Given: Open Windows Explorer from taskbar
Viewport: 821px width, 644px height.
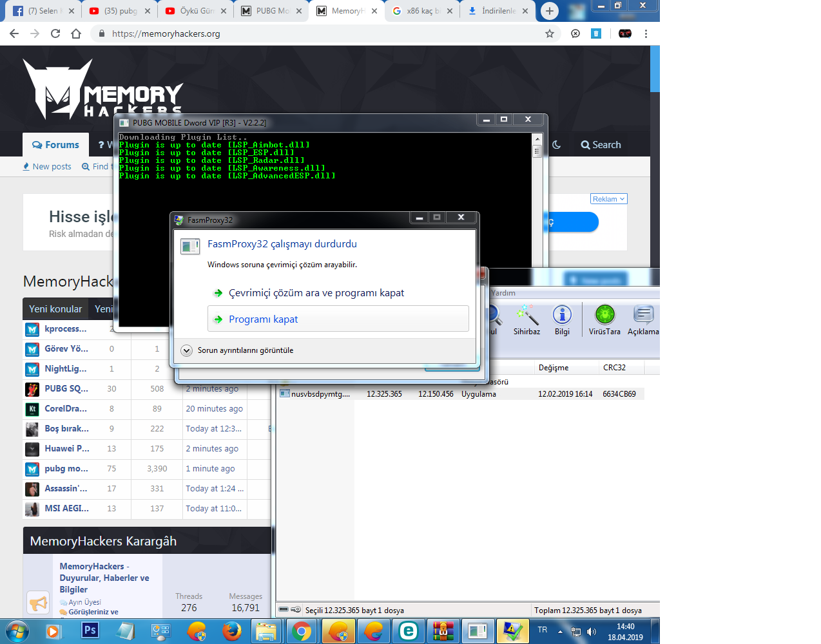Looking at the screenshot, I should pos(266,631).
